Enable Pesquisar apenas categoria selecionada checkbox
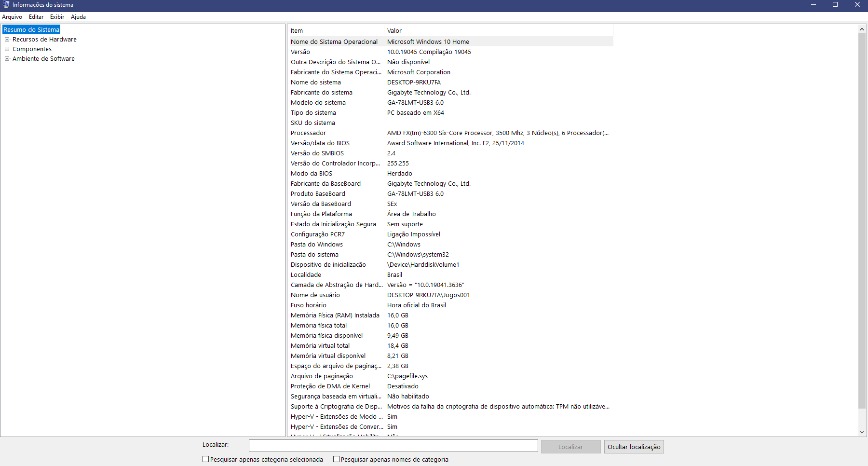The image size is (868, 466). (x=206, y=459)
